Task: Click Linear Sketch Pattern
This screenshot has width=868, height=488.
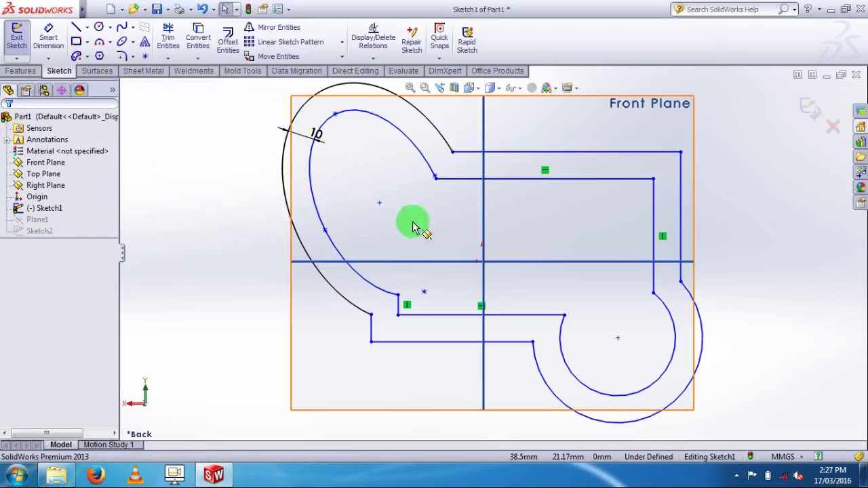Action: pyautogui.click(x=283, y=42)
